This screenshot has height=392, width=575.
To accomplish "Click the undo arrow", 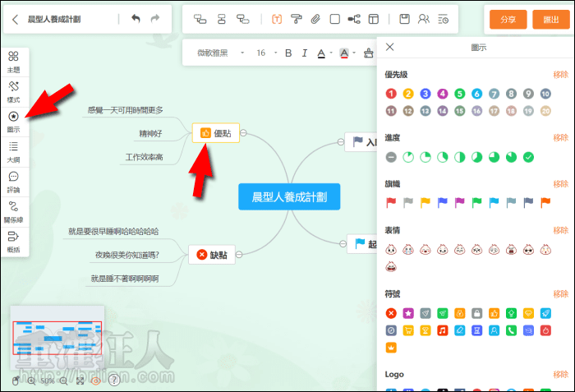I will 136,19.
